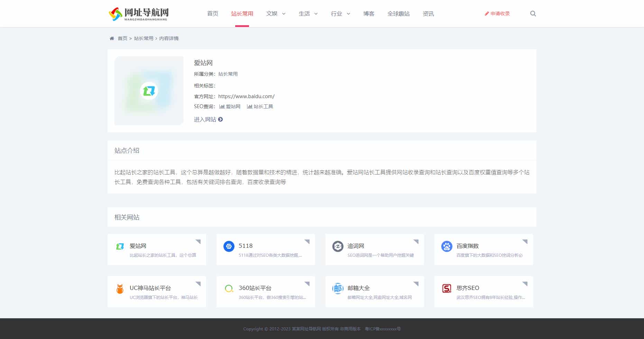Viewport: 644px width, 339px height.
Task: Click corner arrow on 爱站网 card
Action: tap(199, 241)
